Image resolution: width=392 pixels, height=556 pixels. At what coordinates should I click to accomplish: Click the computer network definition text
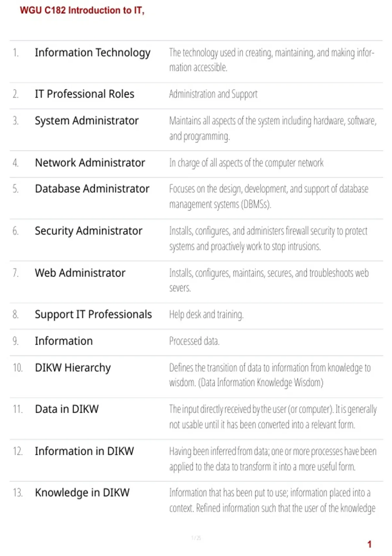pyautogui.click(x=246, y=163)
